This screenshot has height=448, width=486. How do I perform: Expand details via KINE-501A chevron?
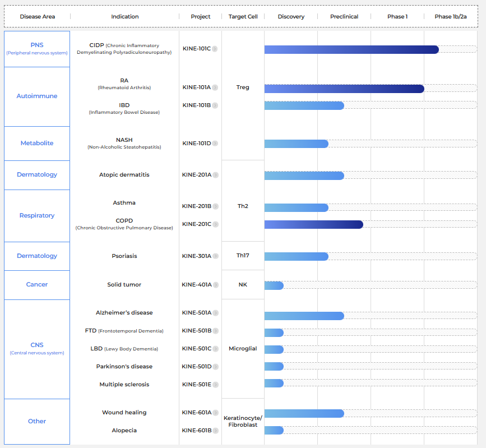pos(215,313)
